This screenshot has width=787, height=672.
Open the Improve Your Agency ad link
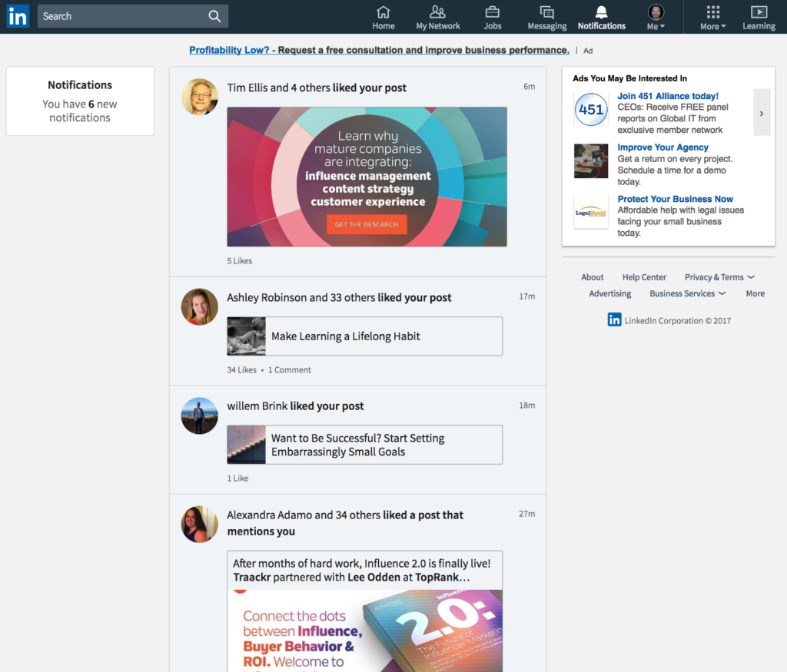[x=662, y=147]
